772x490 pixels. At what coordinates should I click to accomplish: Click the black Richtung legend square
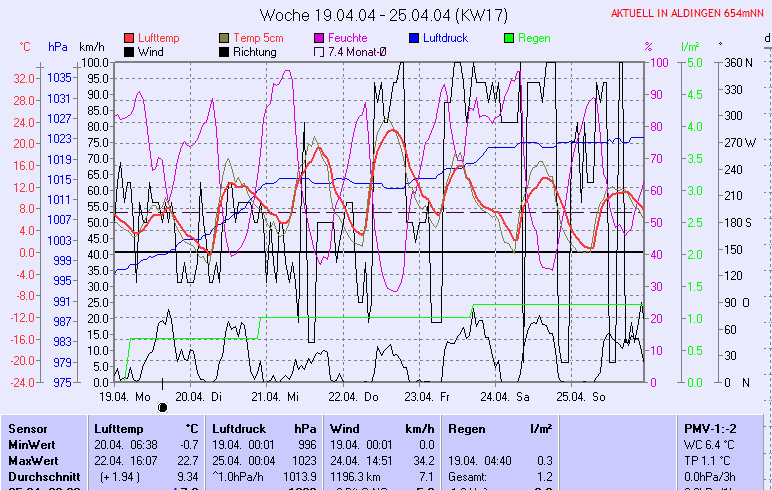tap(224, 51)
